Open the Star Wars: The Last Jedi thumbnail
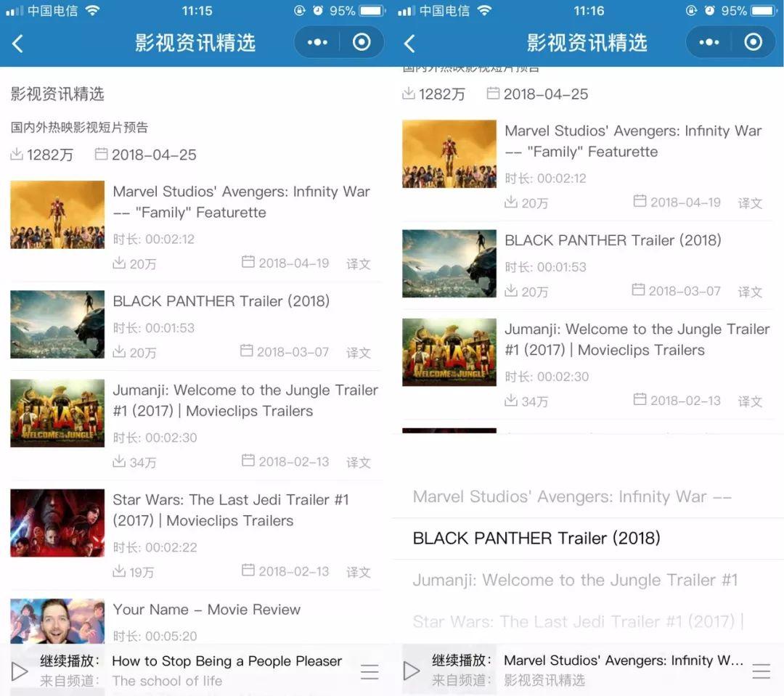Viewport: 784px width, 696px height. pos(57,523)
